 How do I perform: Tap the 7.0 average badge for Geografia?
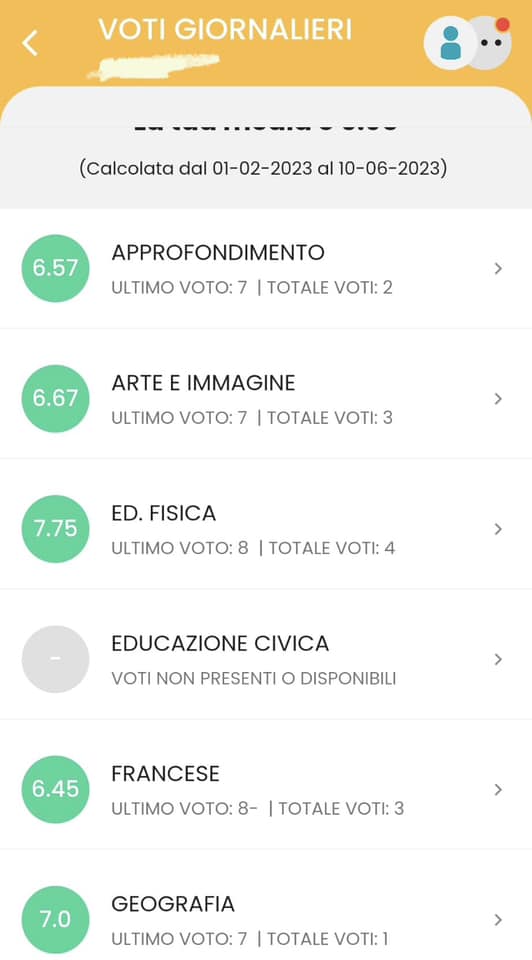coord(55,920)
